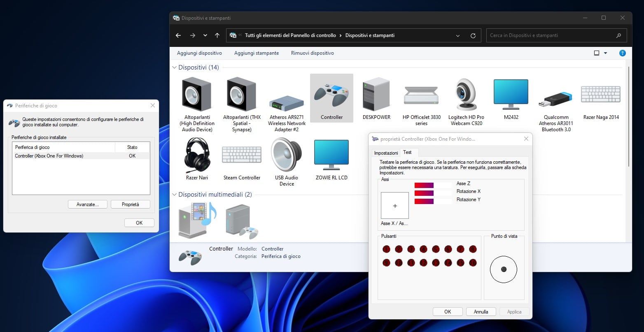The width and height of the screenshot is (644, 332).
Task: Select the Qualcomm Atheros AR3011 Bluetooth icon
Action: click(x=555, y=99)
